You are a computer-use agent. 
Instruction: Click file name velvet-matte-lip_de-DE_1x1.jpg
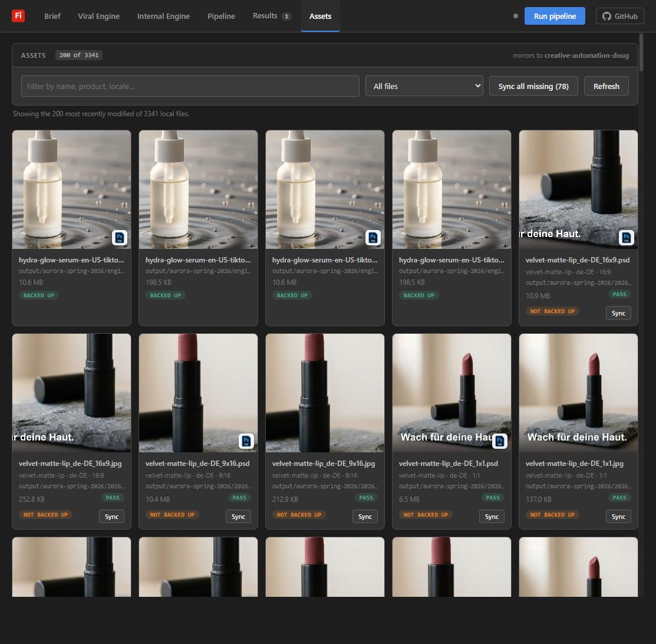click(x=575, y=464)
